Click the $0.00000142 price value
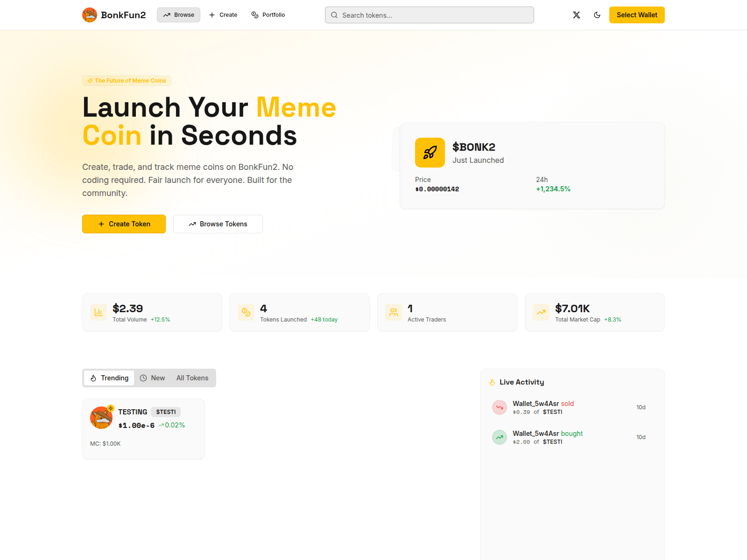The width and height of the screenshot is (747, 560). click(x=437, y=189)
